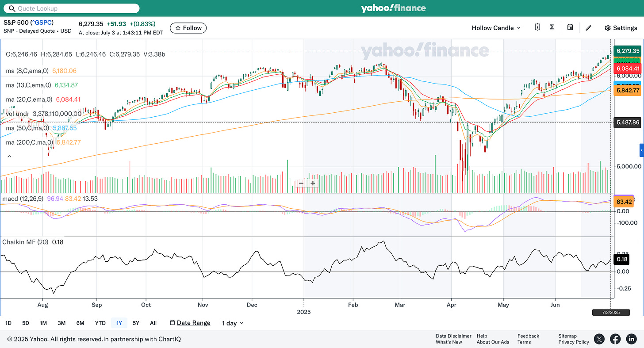Viewport: 644px width, 348px height.
Task: Open Yahoo Finance X (Twitter) page
Action: pyautogui.click(x=599, y=339)
